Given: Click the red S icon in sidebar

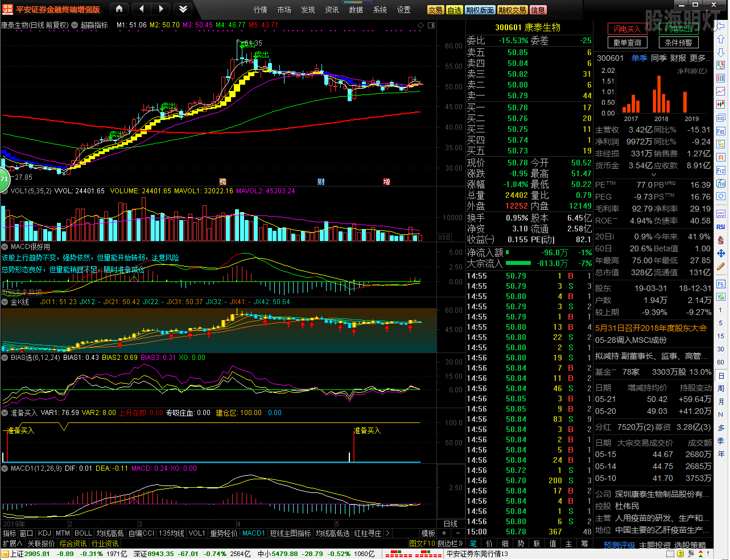Looking at the screenshot, I should (721, 240).
